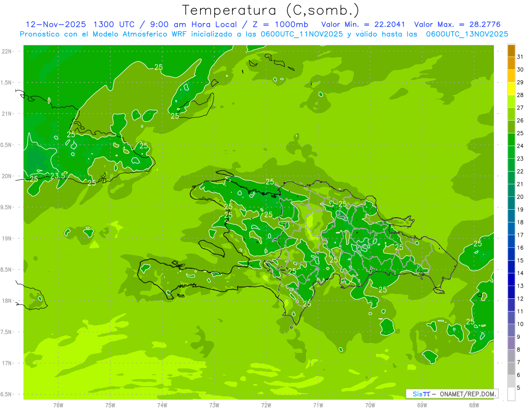Screen dimensions: 532x411
Task: Click the legend value 8
Action: tap(519, 350)
